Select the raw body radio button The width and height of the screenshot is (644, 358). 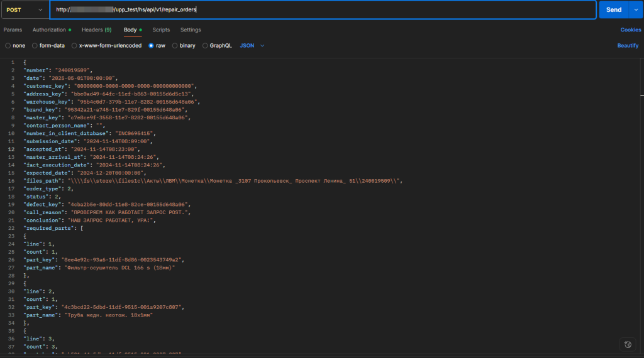(152, 46)
